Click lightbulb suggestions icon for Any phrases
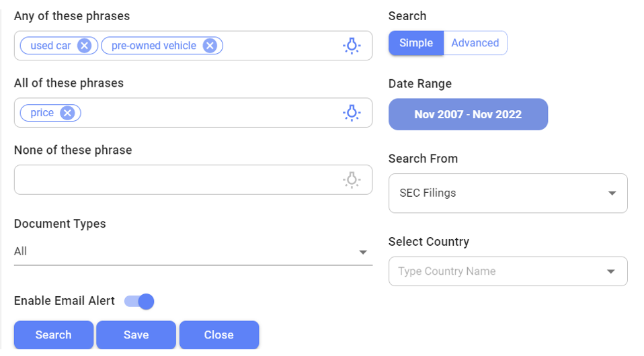Viewport: 644px width, 356px height. click(352, 46)
